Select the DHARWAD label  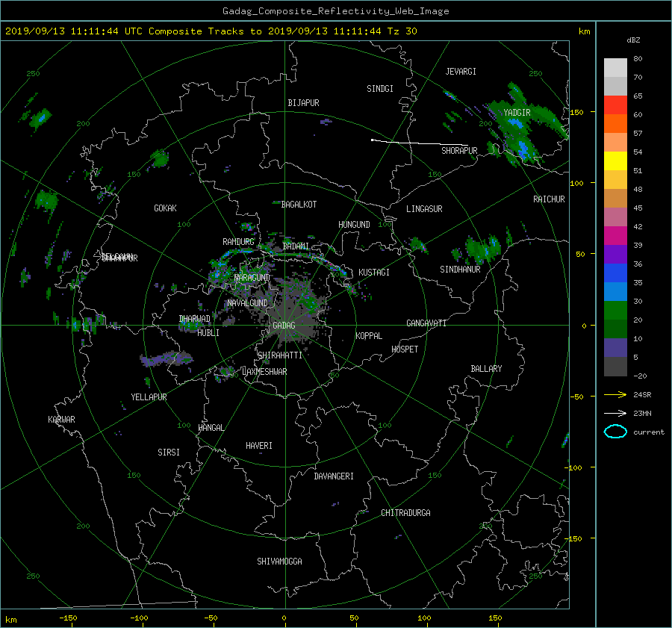pos(194,319)
